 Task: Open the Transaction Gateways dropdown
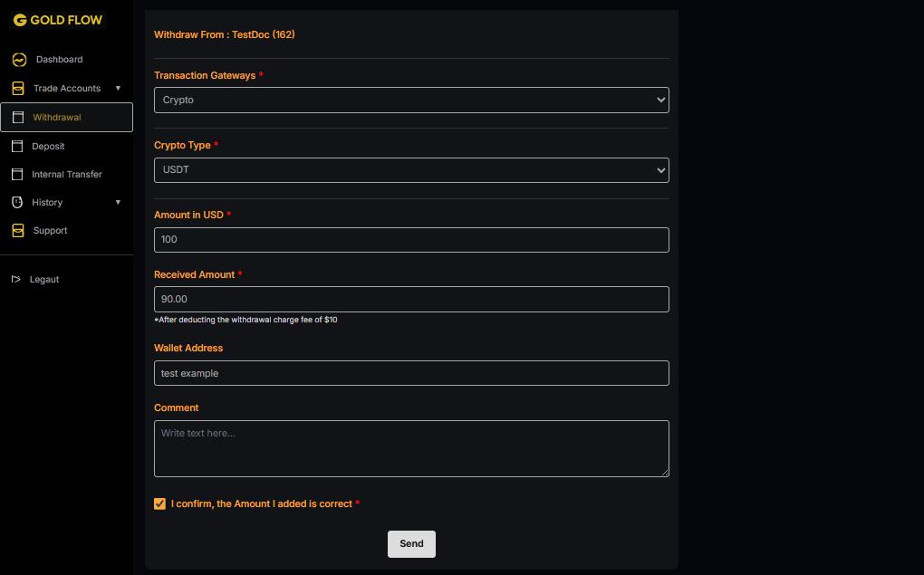pyautogui.click(x=411, y=101)
